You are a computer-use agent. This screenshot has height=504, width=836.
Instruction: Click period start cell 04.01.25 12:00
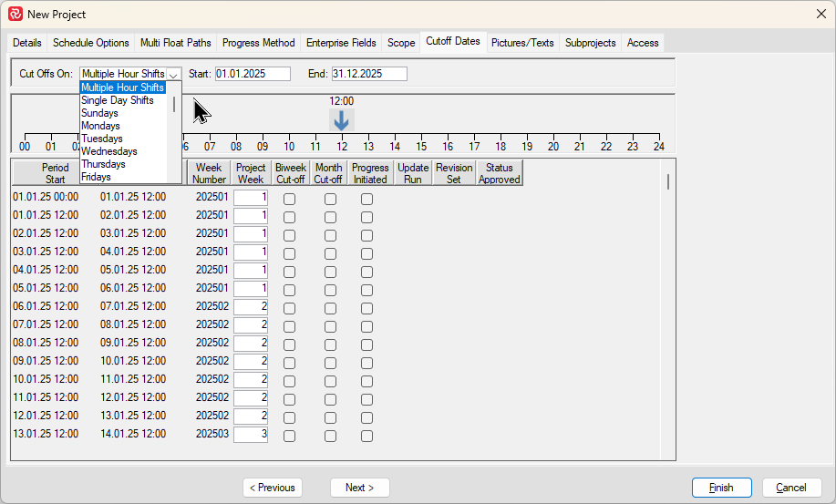46,270
